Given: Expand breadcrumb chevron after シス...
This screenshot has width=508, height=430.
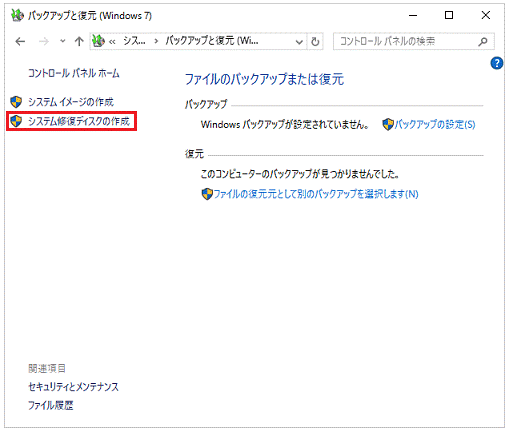Looking at the screenshot, I should tap(156, 42).
